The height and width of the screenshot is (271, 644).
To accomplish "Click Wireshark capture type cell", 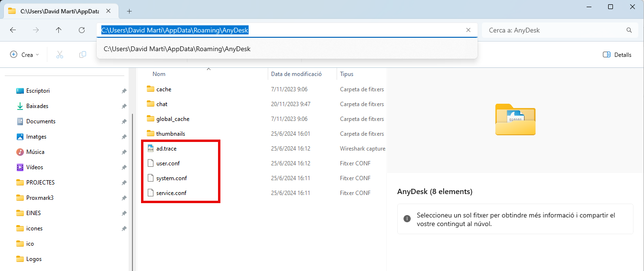I will click(x=362, y=149).
